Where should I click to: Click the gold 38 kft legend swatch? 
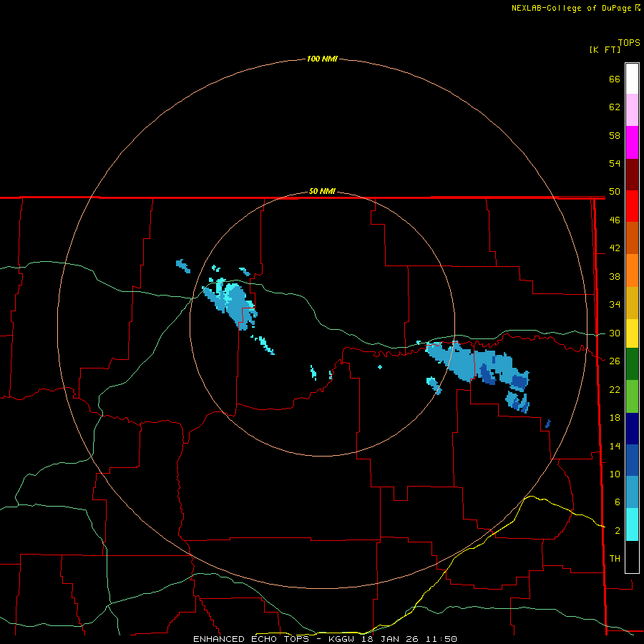[x=632, y=303]
